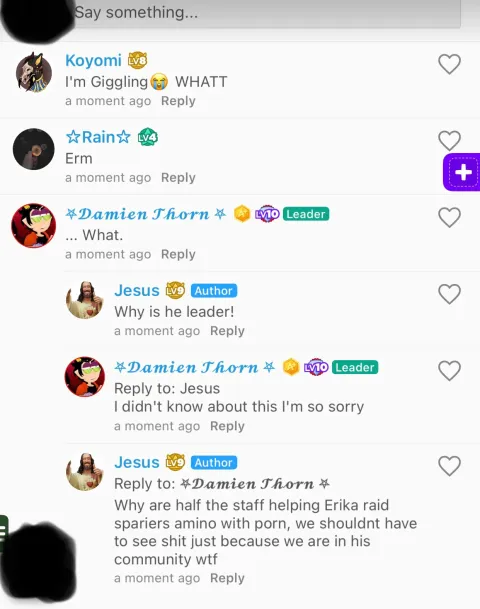Heart Jesus's "Why is he leader!" reply
This screenshot has height=609, width=480.
pos(449,294)
